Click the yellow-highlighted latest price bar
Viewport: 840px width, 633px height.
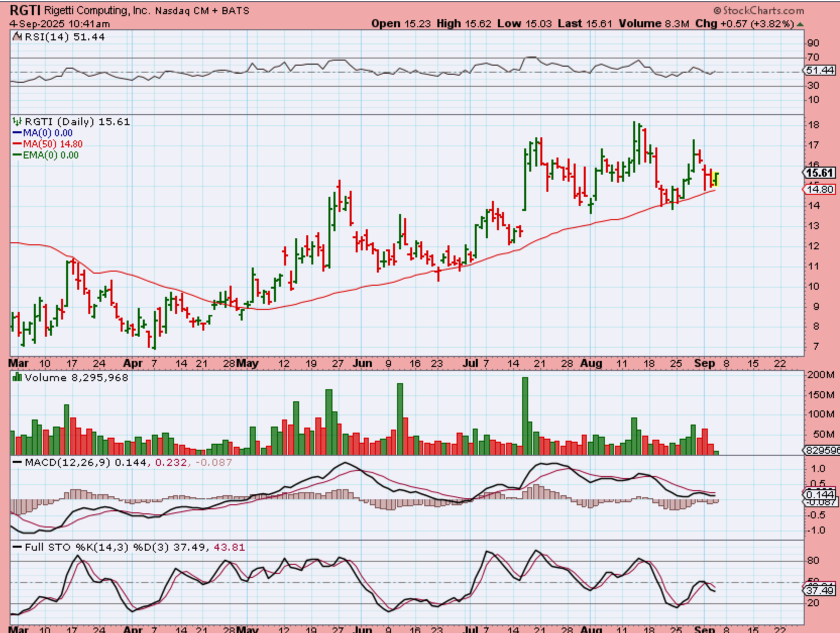pyautogui.click(x=716, y=179)
